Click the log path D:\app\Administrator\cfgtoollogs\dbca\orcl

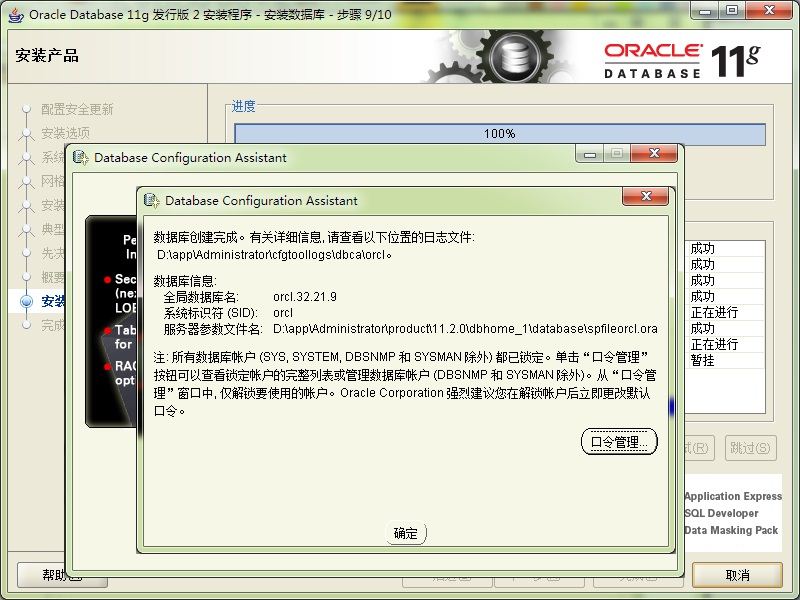tap(274, 255)
